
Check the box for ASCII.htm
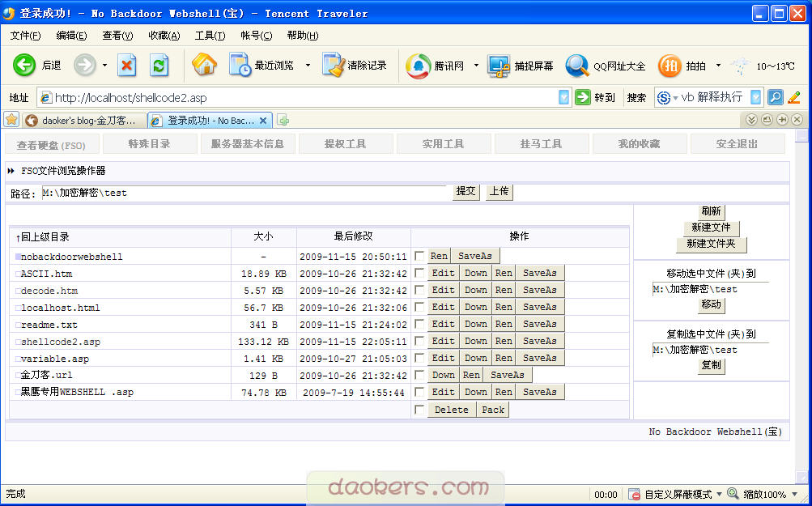point(419,273)
